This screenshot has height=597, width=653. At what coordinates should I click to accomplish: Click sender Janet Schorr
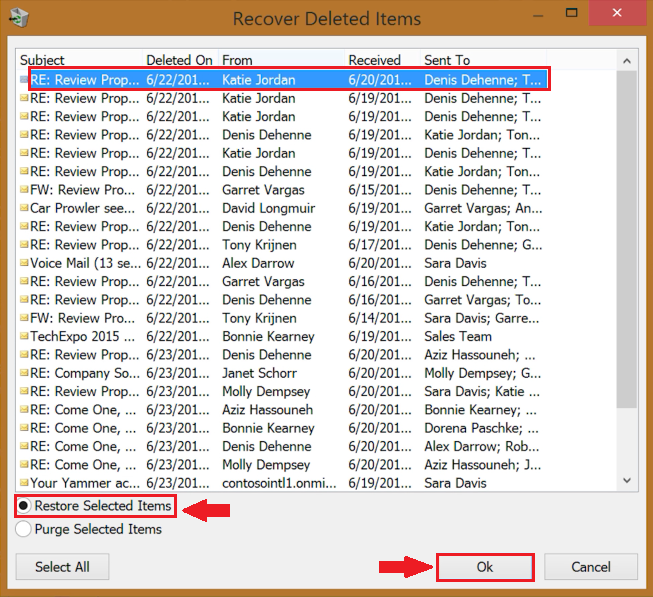[x=259, y=373]
